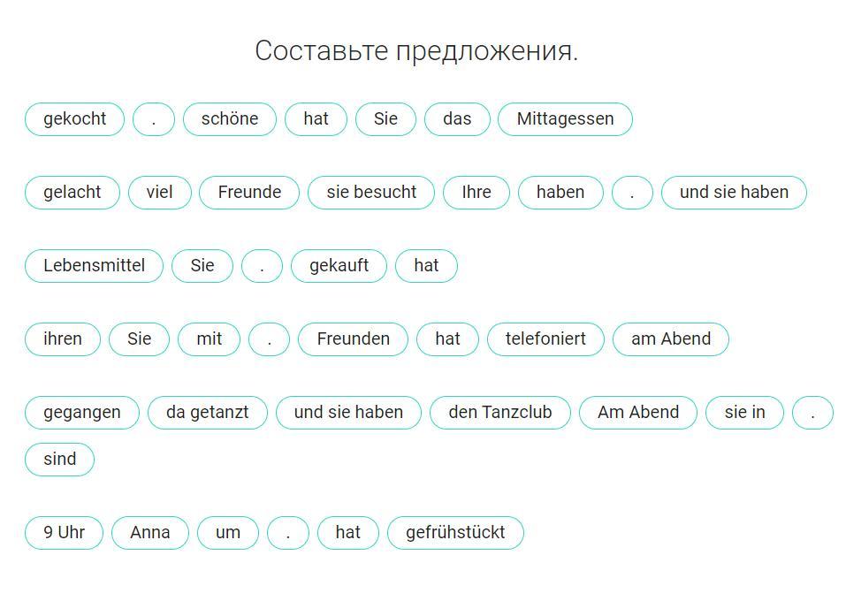Choose the 'das' word chip
Screen dimensions: 846x616
(457, 119)
